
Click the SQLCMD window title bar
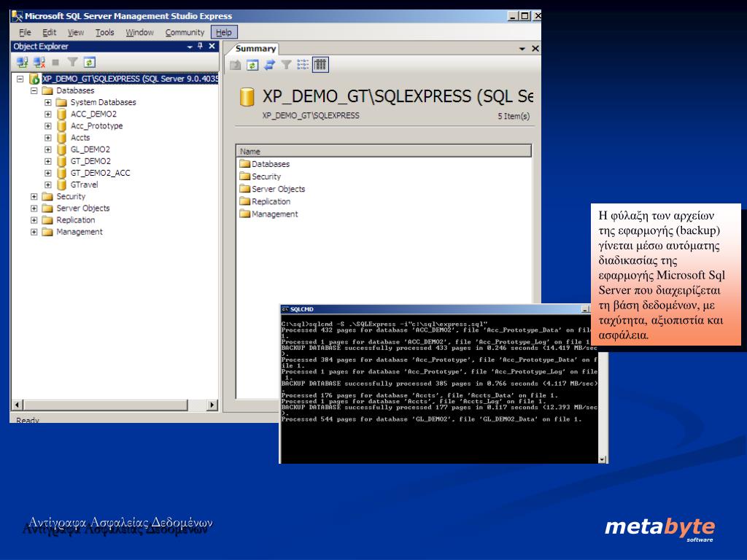(x=435, y=309)
